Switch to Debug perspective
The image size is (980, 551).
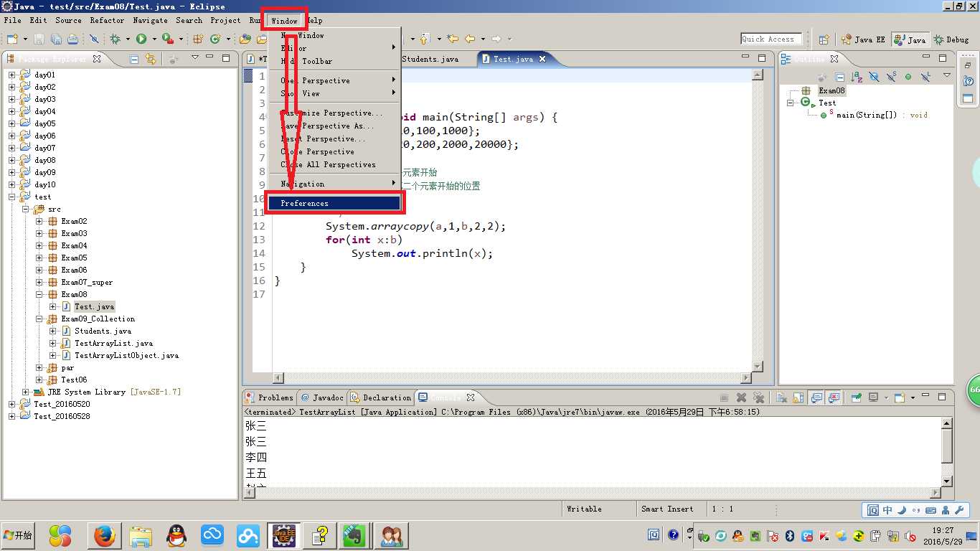tap(951, 39)
